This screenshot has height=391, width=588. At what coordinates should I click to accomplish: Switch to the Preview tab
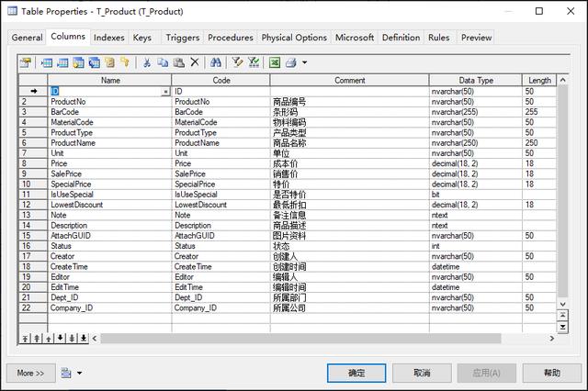click(x=476, y=38)
